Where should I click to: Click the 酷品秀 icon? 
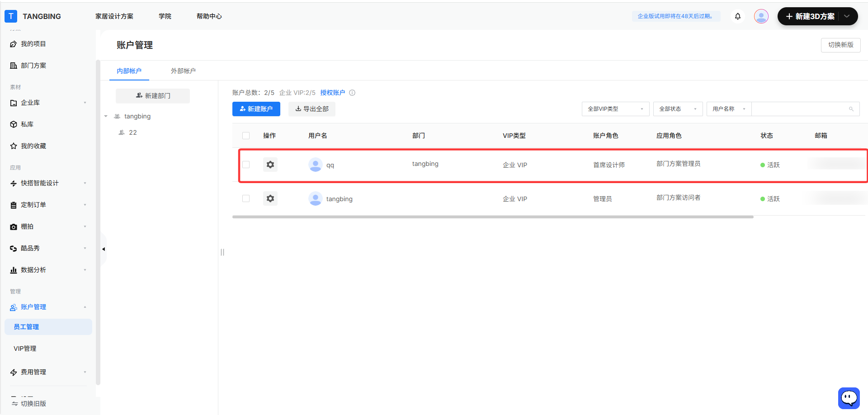pyautogui.click(x=14, y=248)
